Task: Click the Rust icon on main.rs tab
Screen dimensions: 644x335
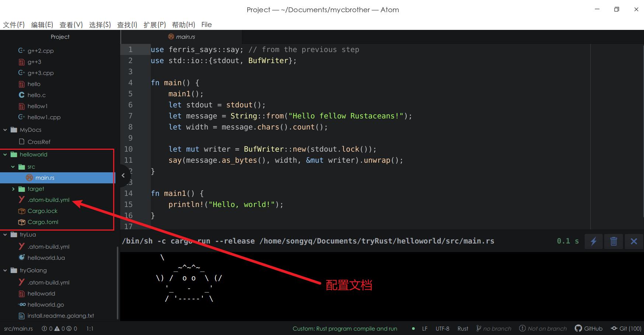Action: tap(171, 37)
